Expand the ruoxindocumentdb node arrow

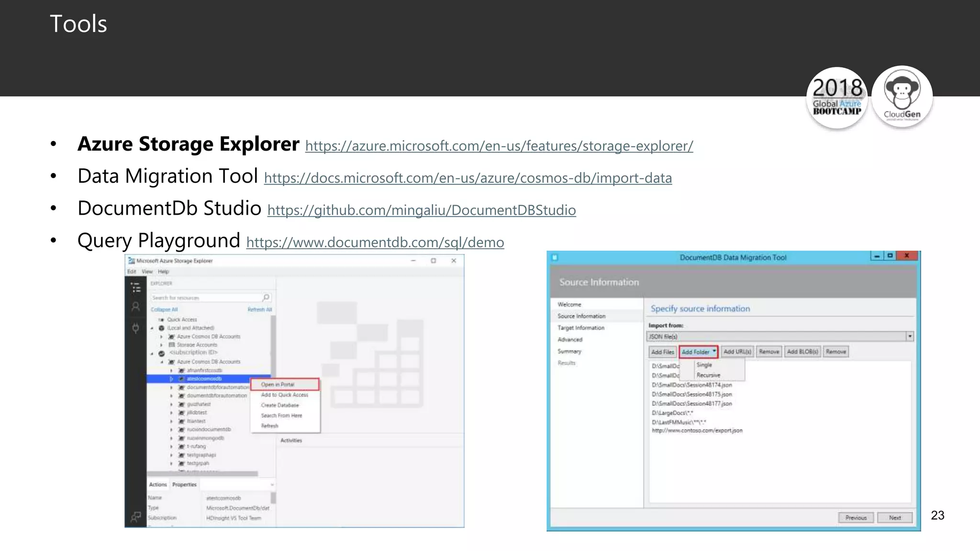pos(171,430)
